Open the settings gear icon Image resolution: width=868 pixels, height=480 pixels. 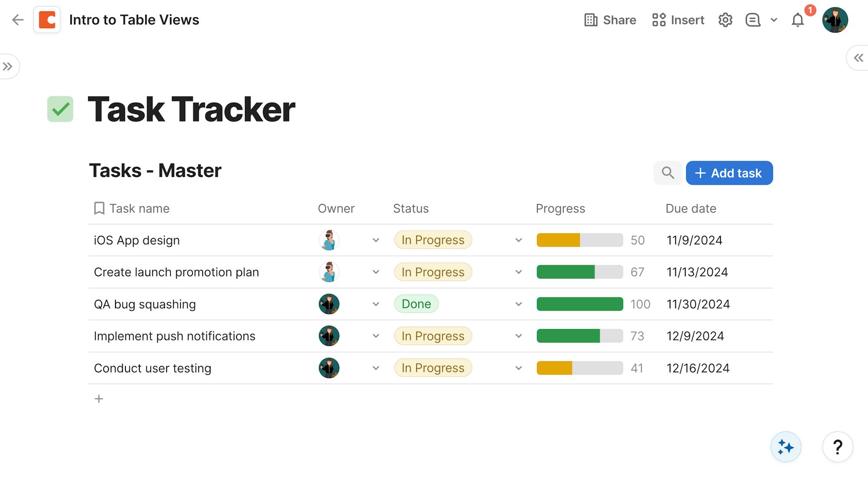click(725, 20)
